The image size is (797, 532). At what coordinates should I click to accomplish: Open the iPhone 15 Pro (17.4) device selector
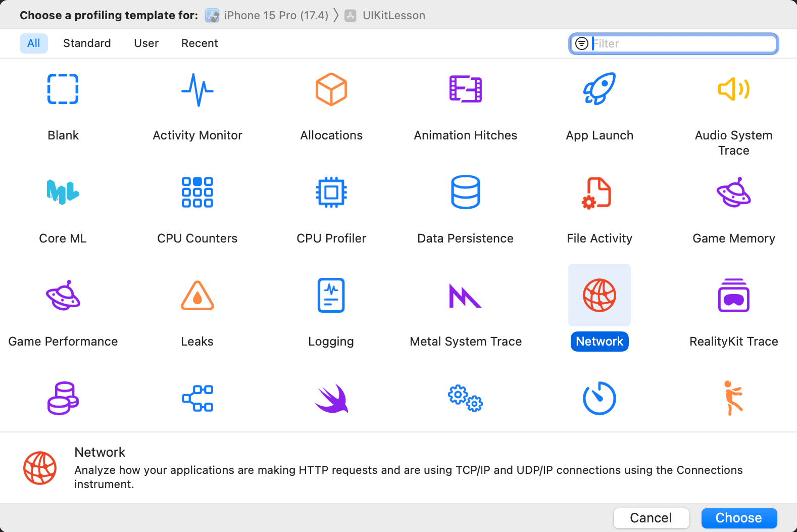pyautogui.click(x=267, y=16)
